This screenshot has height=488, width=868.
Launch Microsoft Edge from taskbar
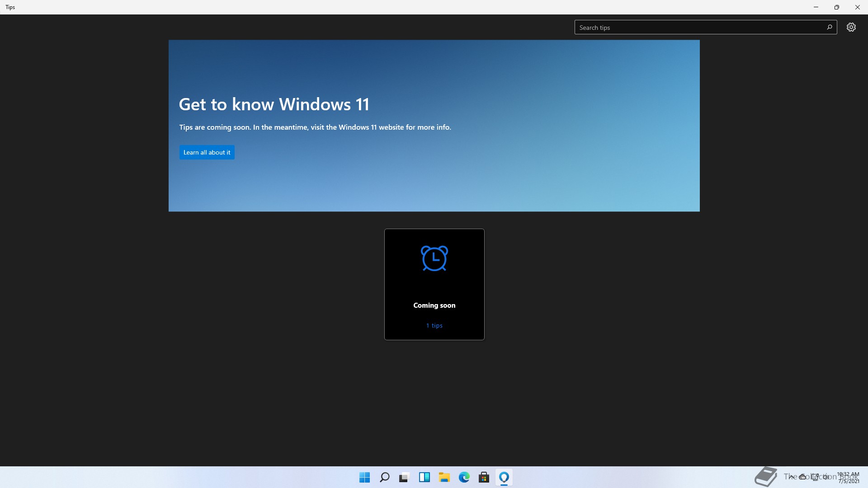point(464,477)
